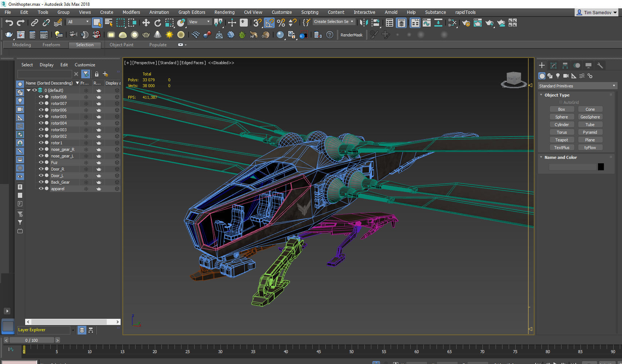
Task: Click the Redo arrow icon
Action: pyautogui.click(x=21, y=23)
